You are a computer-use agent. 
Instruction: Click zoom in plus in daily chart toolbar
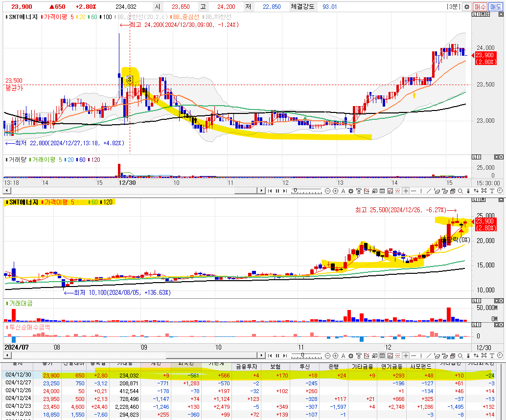[x=335, y=355]
